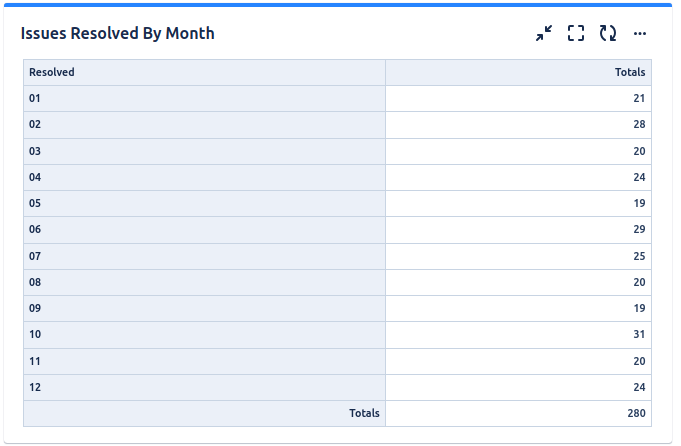
Task: Click the Issues Resolved By Month title
Action: 118,33
